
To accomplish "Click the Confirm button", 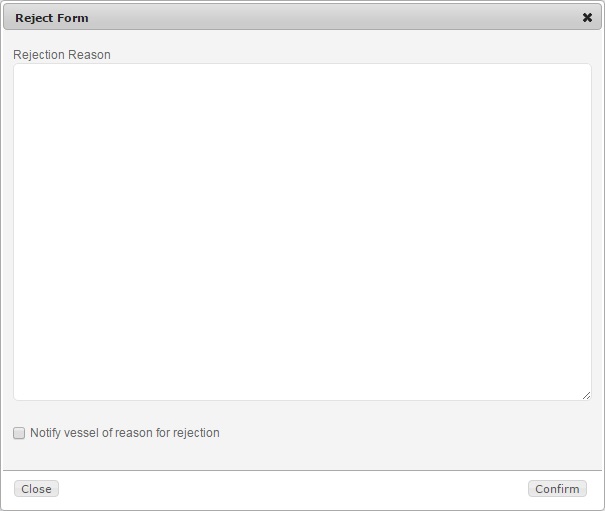I will 557,489.
